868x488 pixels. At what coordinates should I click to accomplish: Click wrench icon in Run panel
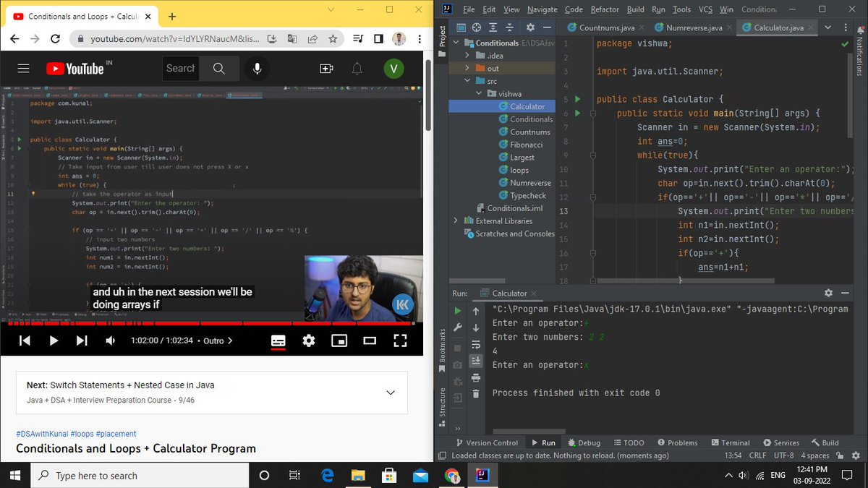457,328
